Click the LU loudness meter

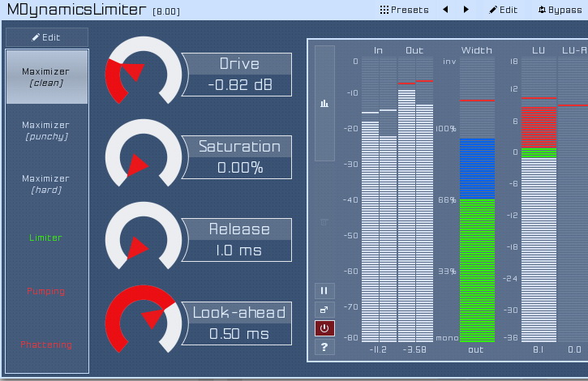tap(539, 199)
